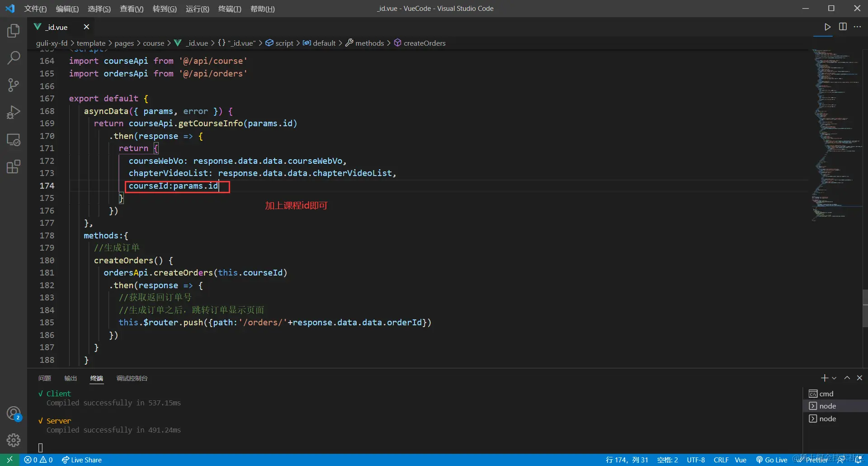Click the remote window indicator in status bar
868x466 pixels.
pos(9,460)
